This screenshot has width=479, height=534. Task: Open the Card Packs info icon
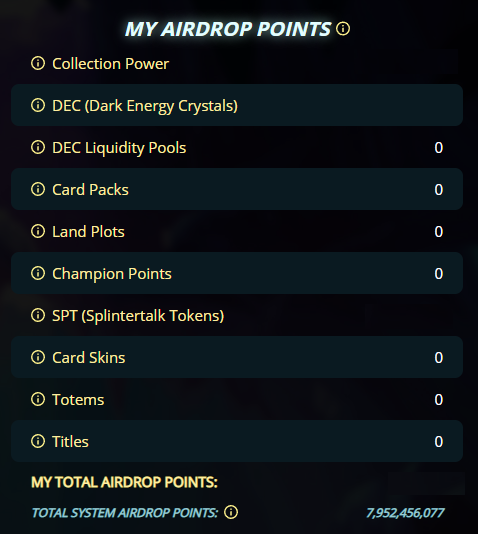[38, 189]
